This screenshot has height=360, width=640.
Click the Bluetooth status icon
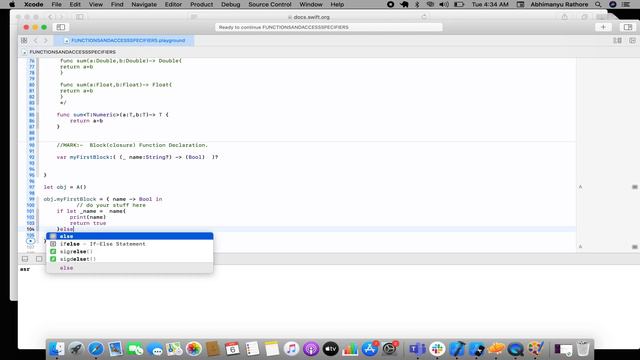coord(417,4)
